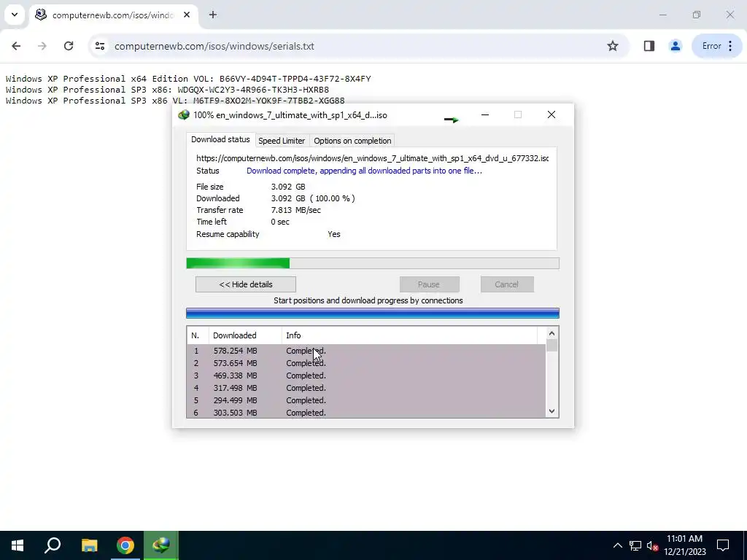Click the IDM icon in dialog title bar
Screen dimensions: 747x560
pos(183,114)
